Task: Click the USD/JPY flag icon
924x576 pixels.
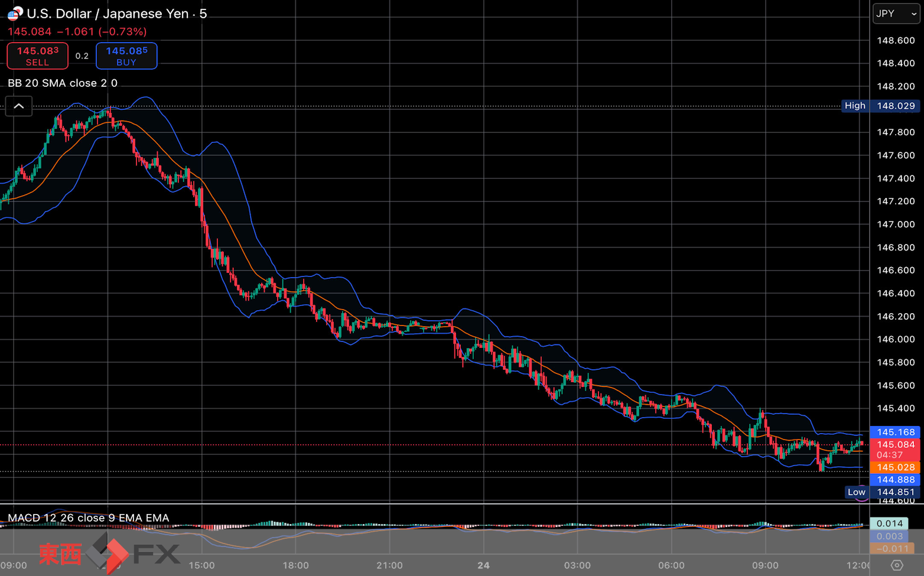Action: pyautogui.click(x=15, y=13)
